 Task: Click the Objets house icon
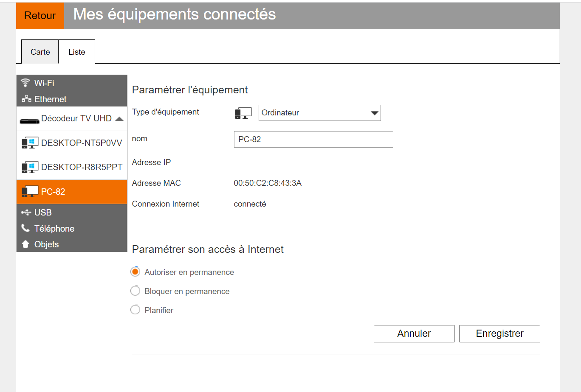pyautogui.click(x=25, y=244)
